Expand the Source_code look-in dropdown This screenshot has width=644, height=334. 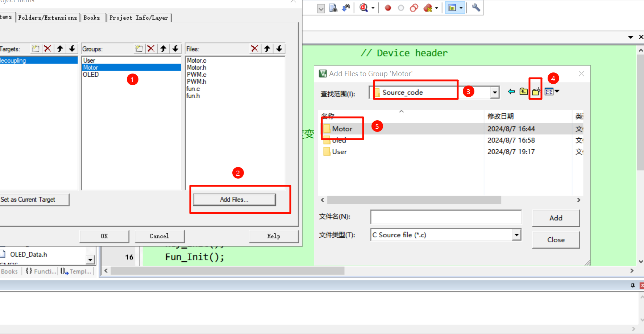(495, 92)
